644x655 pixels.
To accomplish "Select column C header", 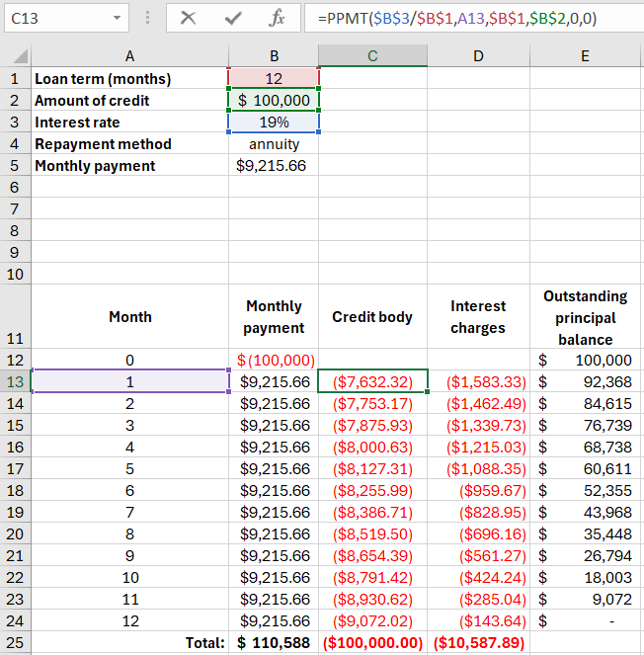I will point(372,56).
